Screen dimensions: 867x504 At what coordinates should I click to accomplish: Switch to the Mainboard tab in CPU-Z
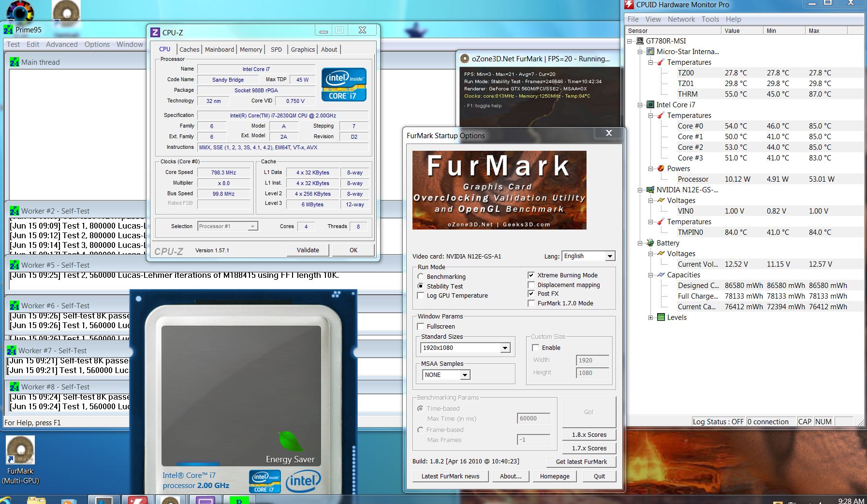pyautogui.click(x=220, y=49)
